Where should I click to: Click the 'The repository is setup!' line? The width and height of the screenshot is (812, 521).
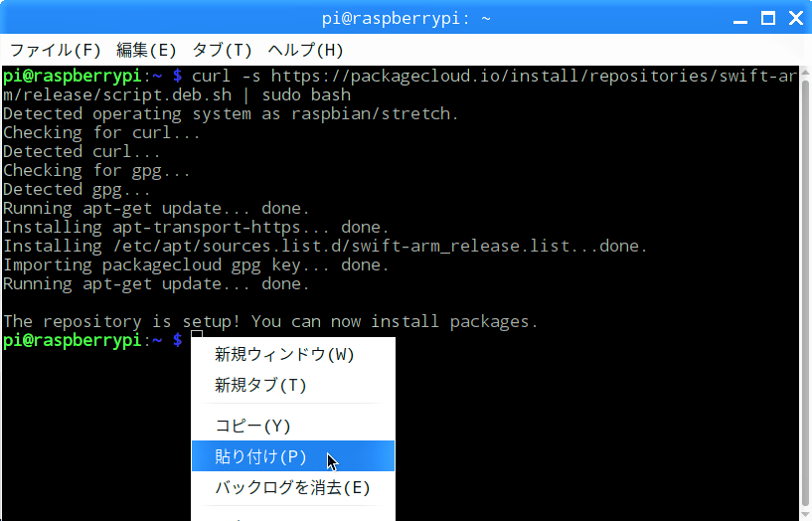(x=268, y=322)
